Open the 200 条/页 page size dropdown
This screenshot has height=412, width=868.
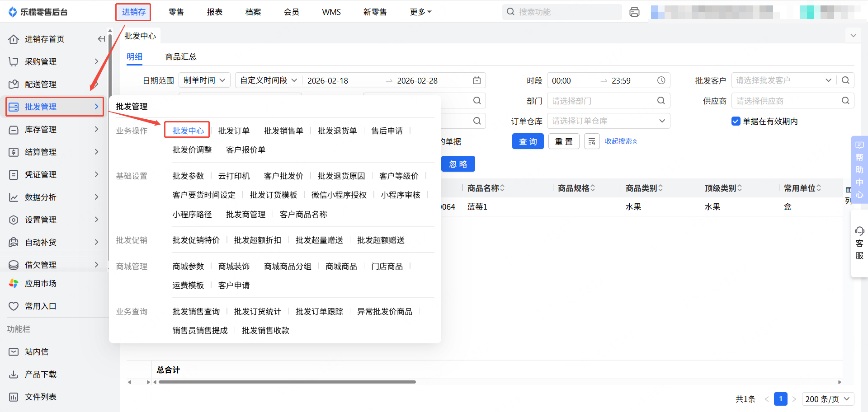pyautogui.click(x=827, y=399)
